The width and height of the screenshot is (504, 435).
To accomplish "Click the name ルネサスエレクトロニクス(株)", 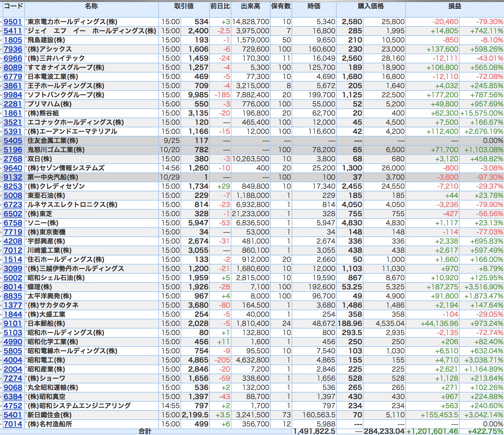I will pos(72,204).
